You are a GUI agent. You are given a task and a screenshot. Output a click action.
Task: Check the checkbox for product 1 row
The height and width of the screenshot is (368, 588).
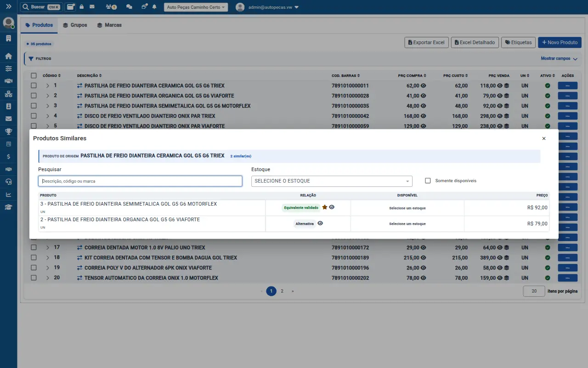[34, 86]
